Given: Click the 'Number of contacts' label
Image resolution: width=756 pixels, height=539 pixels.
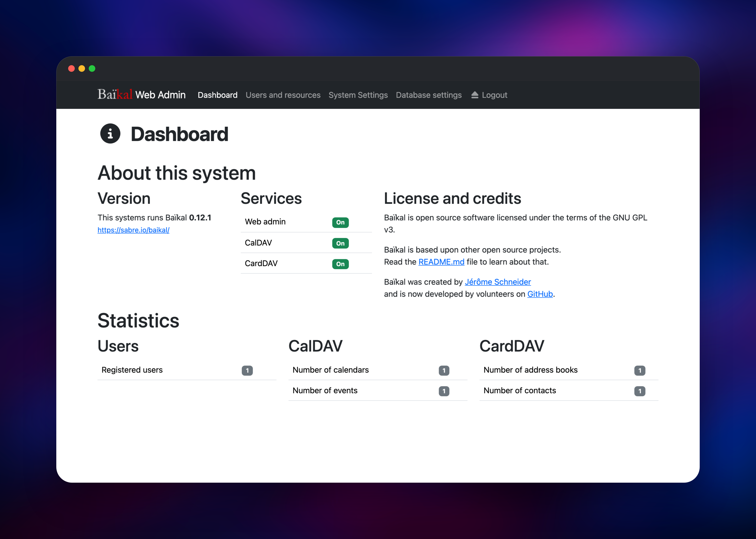Looking at the screenshot, I should (520, 391).
